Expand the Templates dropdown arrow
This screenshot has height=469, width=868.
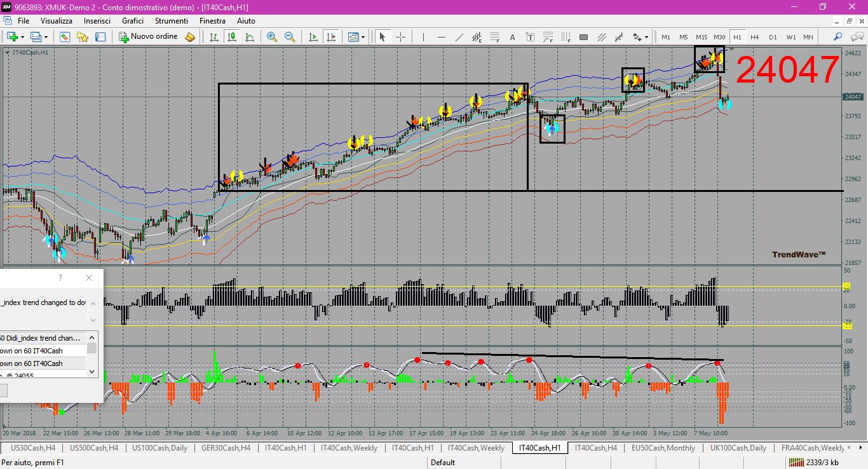click(363, 37)
